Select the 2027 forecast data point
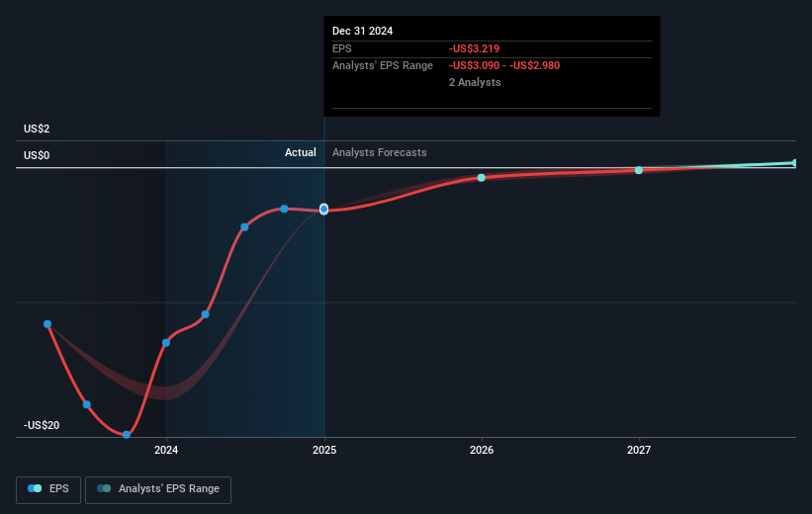Viewport: 812px width, 514px height. (639, 170)
